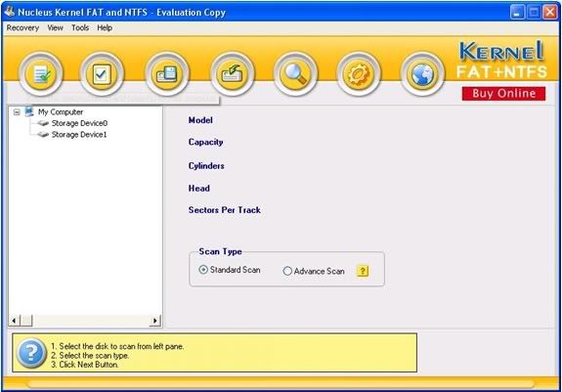
Task: Open the View menu
Action: pyautogui.click(x=55, y=27)
